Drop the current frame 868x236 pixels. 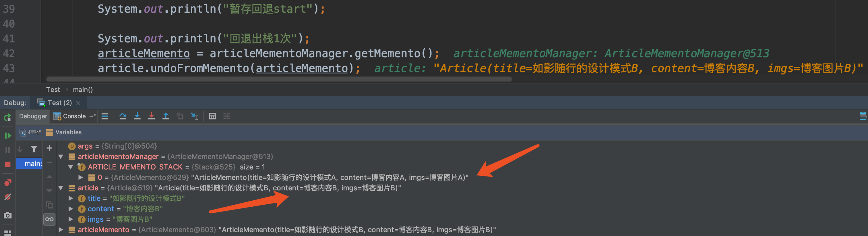click(180, 116)
